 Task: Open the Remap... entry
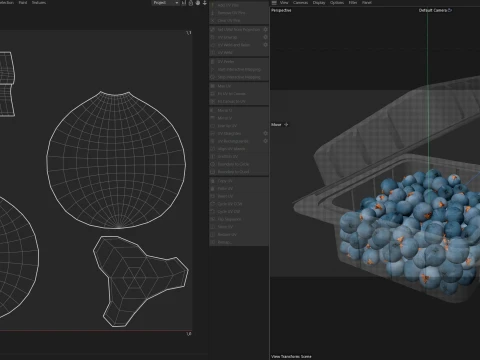tap(239, 242)
